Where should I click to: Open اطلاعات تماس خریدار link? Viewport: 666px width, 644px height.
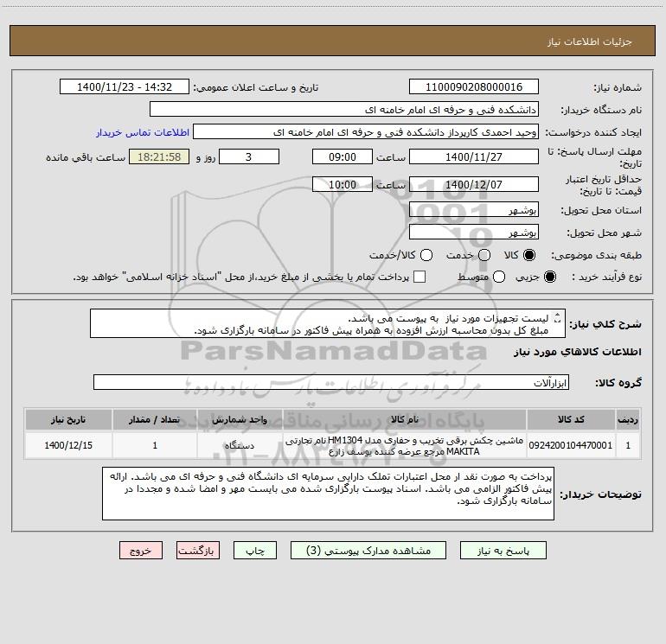pos(143,132)
